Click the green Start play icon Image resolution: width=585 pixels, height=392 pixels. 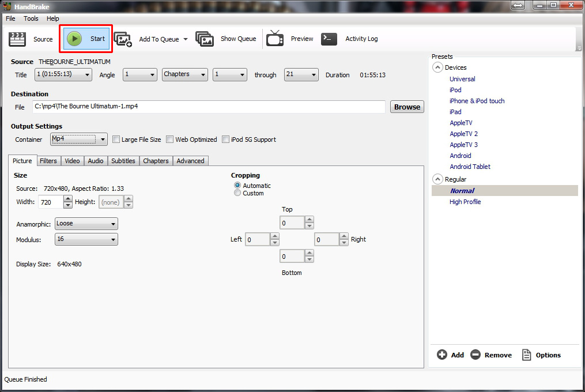click(74, 39)
